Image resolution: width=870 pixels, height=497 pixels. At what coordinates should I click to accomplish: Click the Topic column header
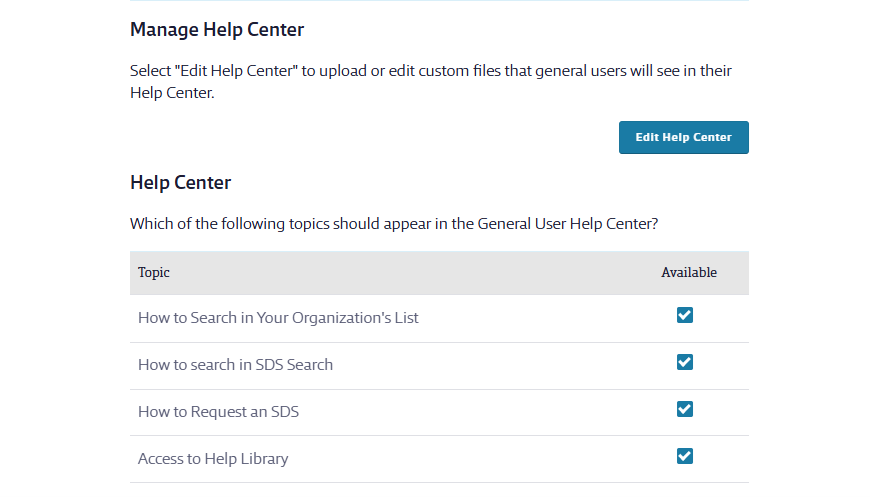[154, 273]
